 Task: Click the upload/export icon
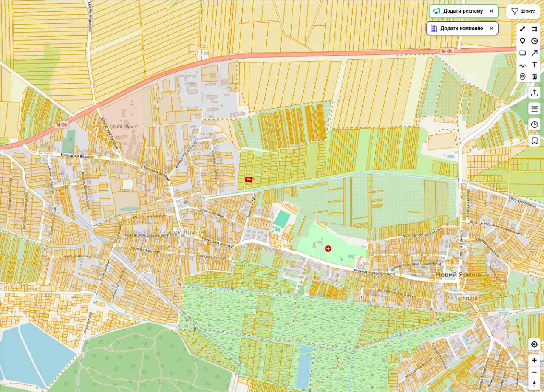coord(534,93)
